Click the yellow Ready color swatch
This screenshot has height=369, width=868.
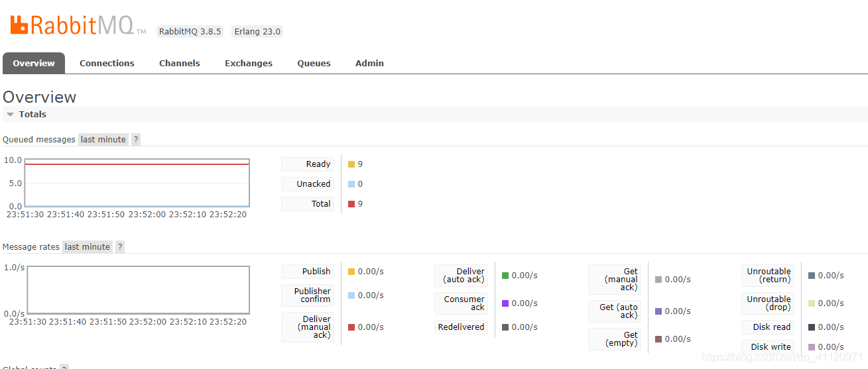tap(351, 164)
